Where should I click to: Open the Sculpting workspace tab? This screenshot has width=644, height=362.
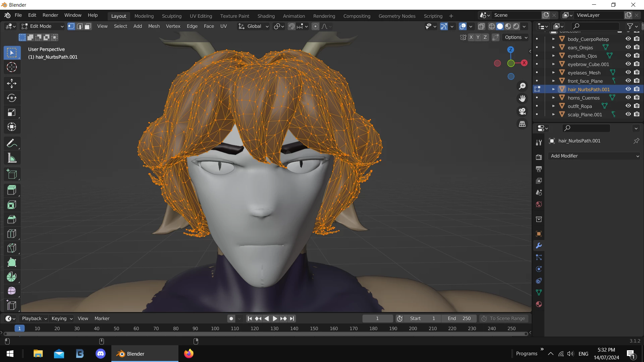pos(171,16)
